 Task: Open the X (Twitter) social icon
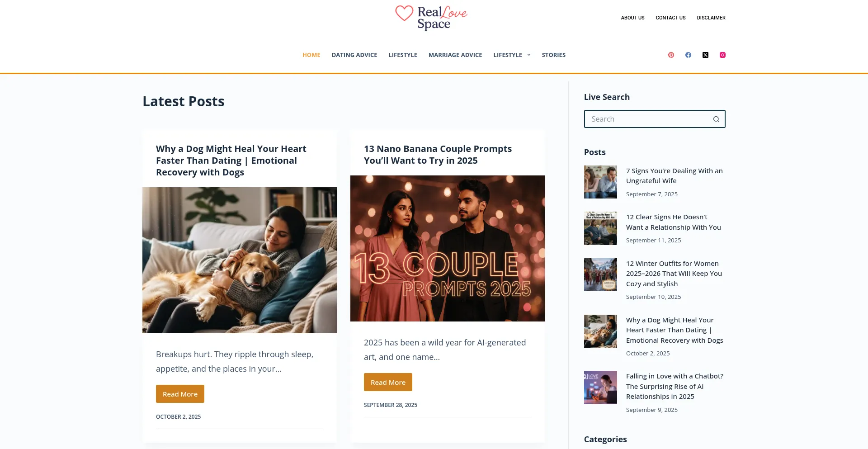coord(705,55)
